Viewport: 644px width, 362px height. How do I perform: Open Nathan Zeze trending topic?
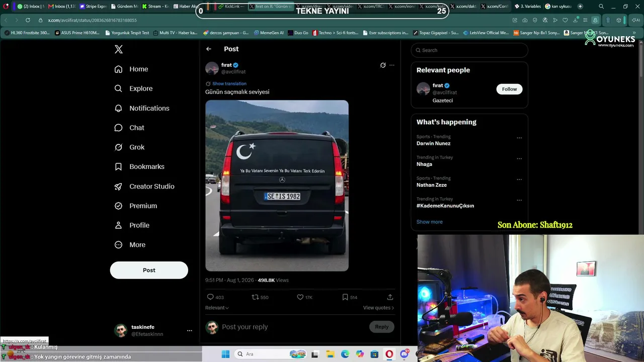(x=432, y=185)
